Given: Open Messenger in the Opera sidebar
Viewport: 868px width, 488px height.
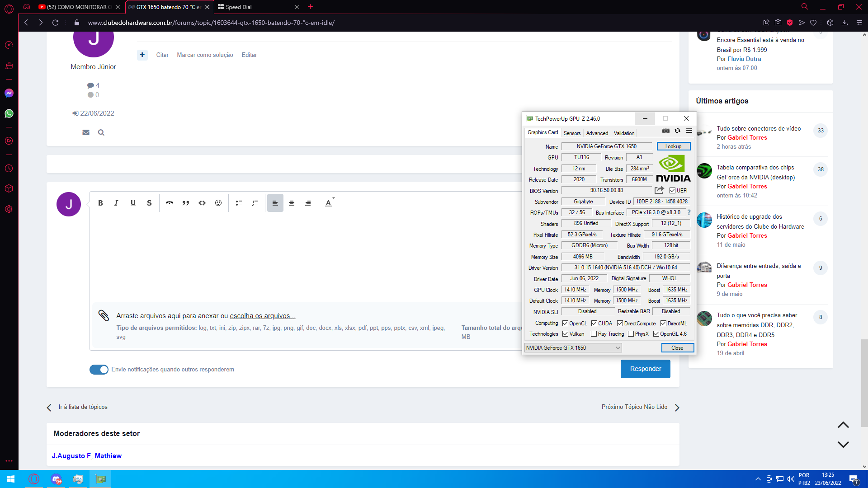Looking at the screenshot, I should 9,93.
